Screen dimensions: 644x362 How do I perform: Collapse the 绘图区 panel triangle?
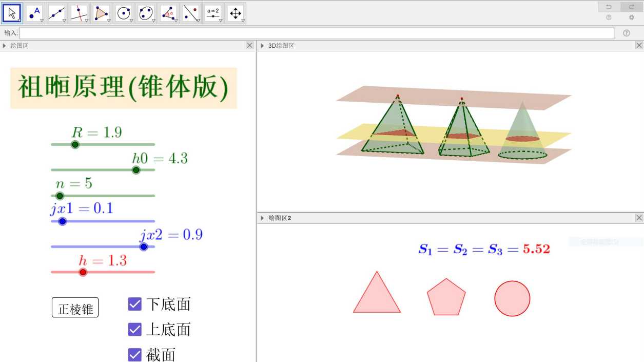(x=5, y=46)
